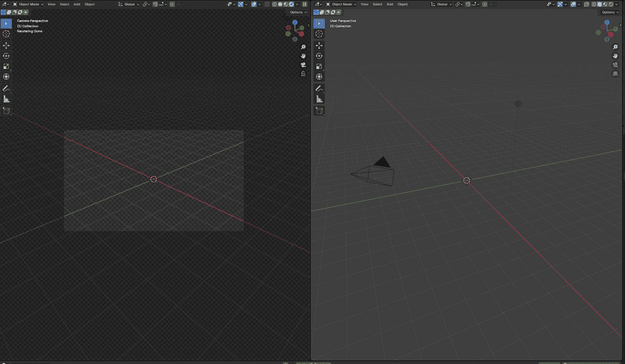The image size is (625, 364).
Task: Open Add menu in left viewport
Action: (x=77, y=5)
